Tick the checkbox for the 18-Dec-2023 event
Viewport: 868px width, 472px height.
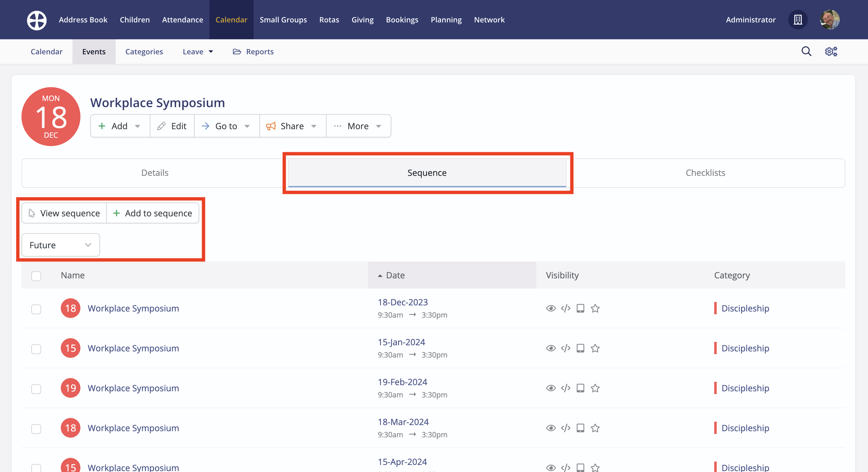coord(36,309)
